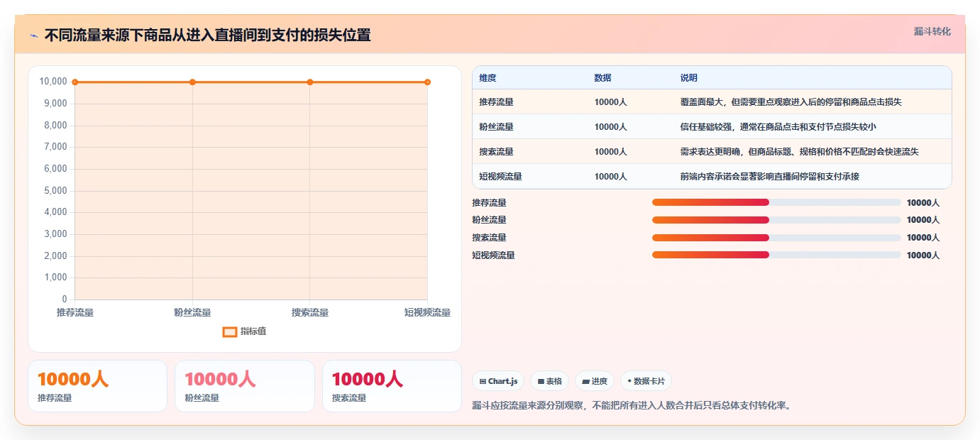This screenshot has height=440, width=980.
Task: Open the orange 推荐流量 stat card
Action: [x=97, y=386]
